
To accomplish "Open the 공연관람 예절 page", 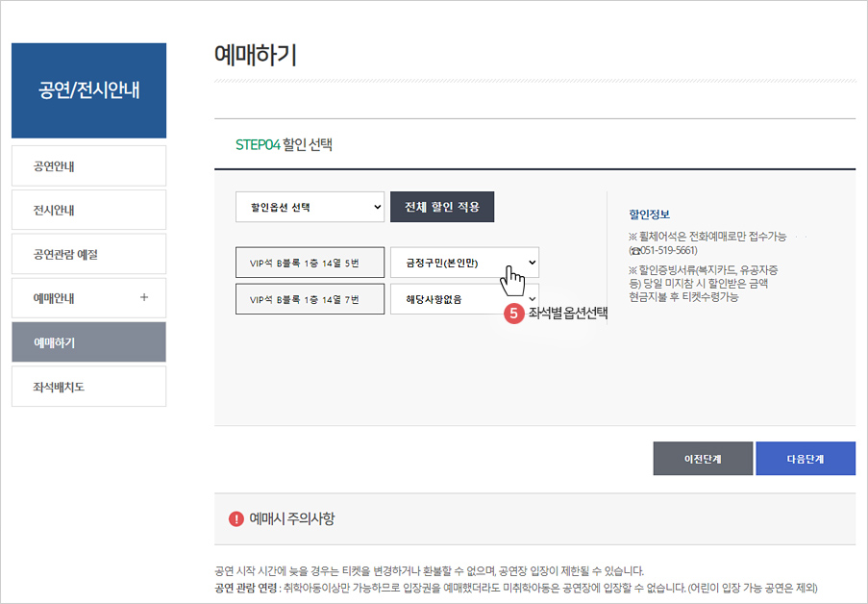I will point(88,253).
